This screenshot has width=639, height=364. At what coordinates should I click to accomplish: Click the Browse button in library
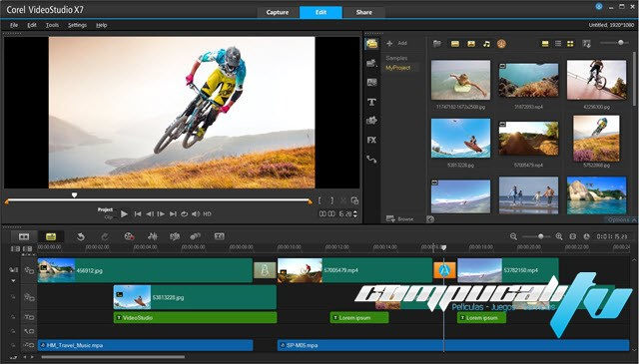(399, 219)
